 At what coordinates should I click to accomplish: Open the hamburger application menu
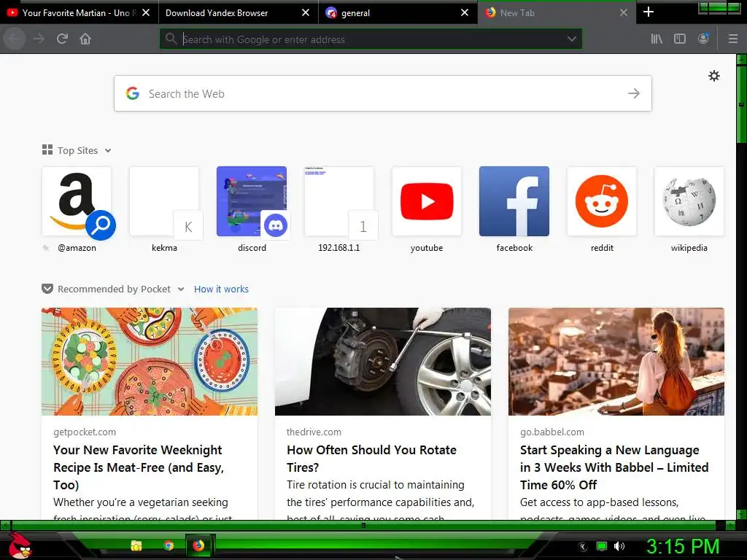tap(733, 39)
